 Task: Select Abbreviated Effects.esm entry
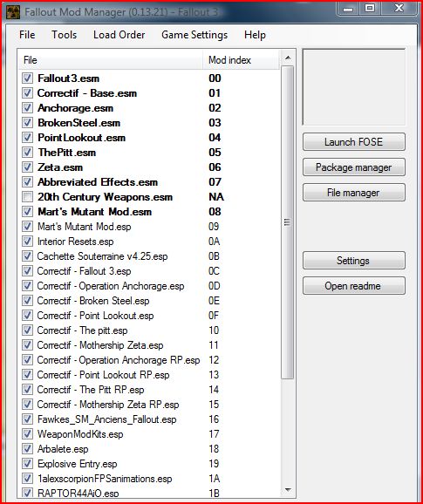[98, 182]
